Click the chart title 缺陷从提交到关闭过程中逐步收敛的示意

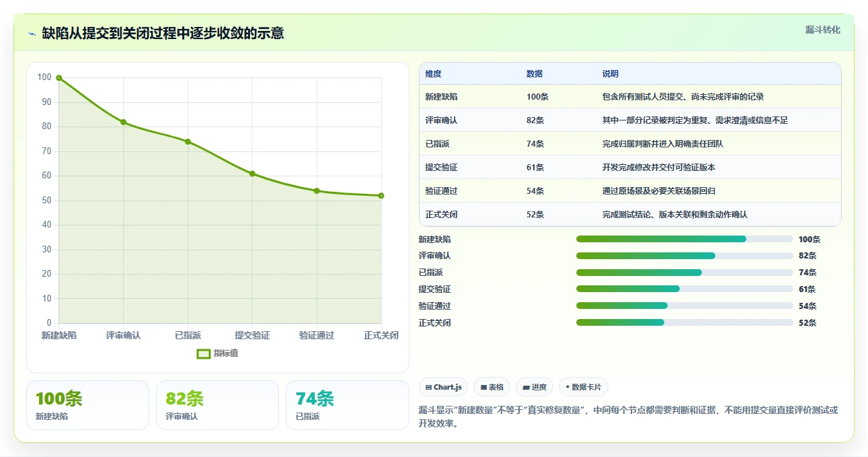pos(163,33)
